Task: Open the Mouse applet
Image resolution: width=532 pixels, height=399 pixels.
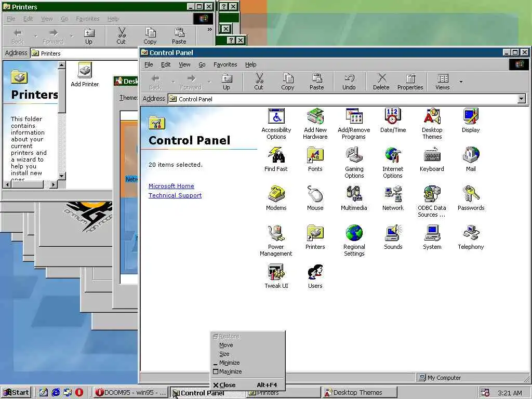Action: click(x=315, y=198)
